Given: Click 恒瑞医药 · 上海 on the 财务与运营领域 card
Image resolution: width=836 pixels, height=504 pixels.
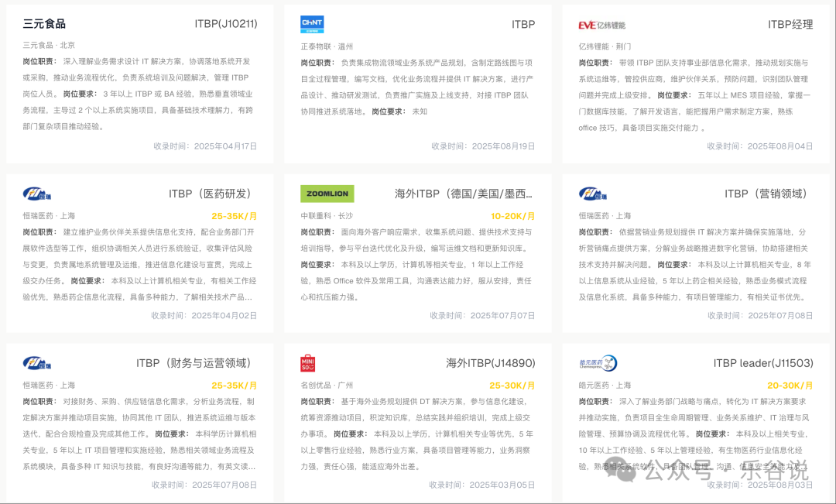Looking at the screenshot, I should (x=49, y=385).
